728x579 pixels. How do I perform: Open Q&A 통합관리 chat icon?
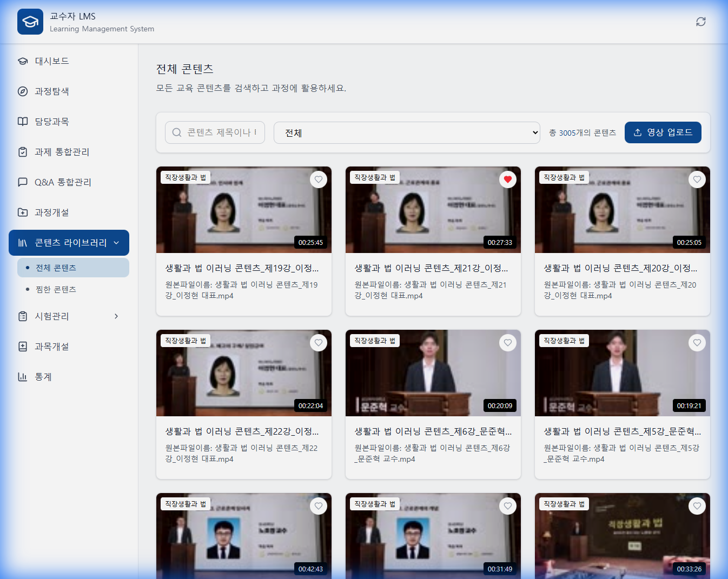click(23, 182)
